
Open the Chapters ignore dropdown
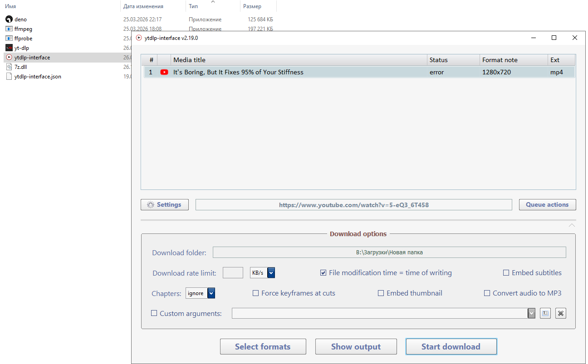point(211,293)
